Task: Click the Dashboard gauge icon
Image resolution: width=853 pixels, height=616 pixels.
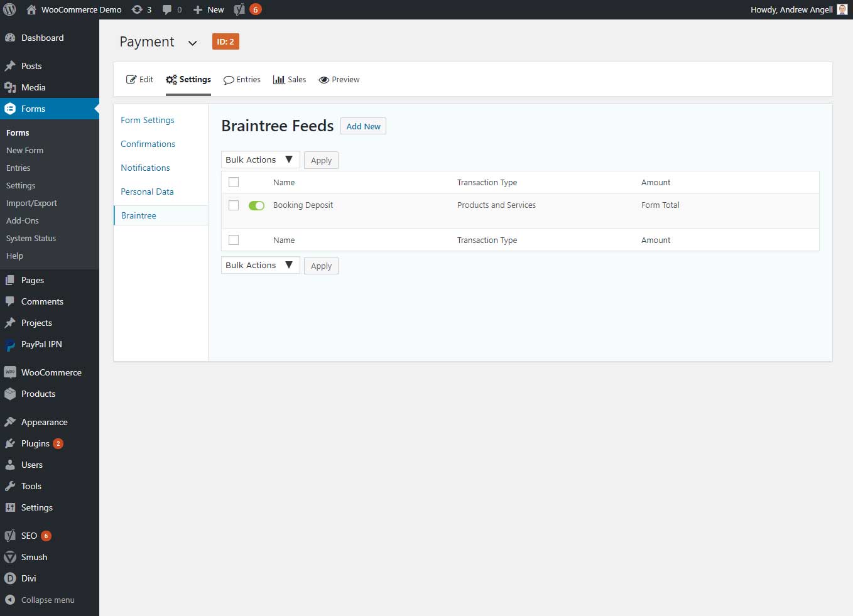Action: pyautogui.click(x=10, y=38)
